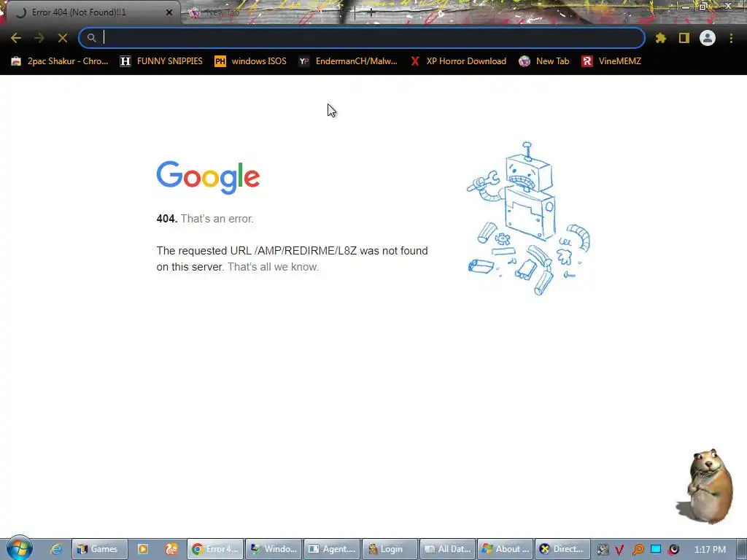
Task: Click the forward navigation arrow
Action: click(39, 38)
